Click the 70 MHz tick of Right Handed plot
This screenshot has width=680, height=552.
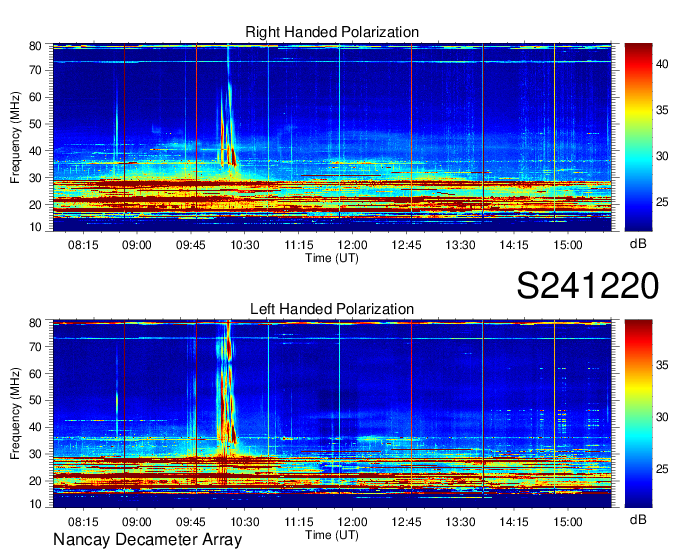(36, 70)
